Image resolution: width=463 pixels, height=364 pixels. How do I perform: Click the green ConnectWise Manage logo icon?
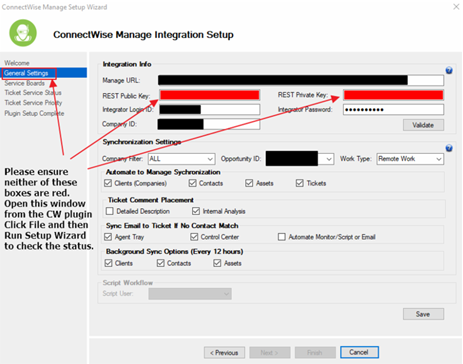click(x=23, y=33)
